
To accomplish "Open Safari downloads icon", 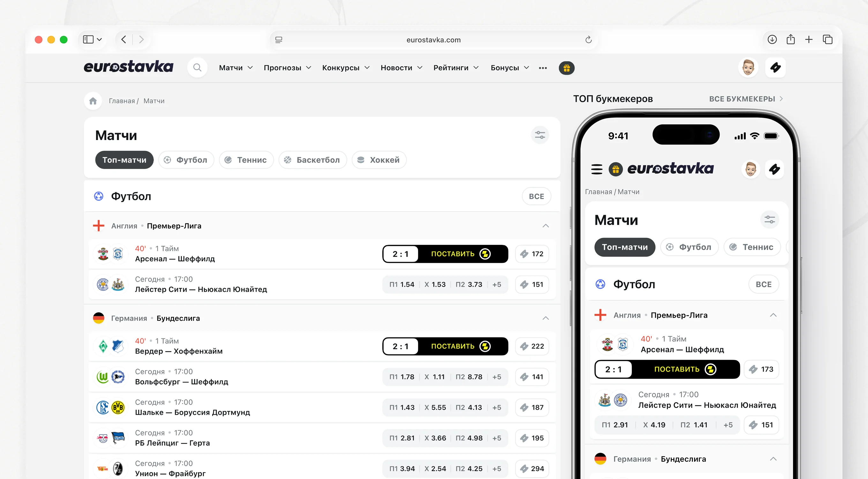I will (x=772, y=40).
